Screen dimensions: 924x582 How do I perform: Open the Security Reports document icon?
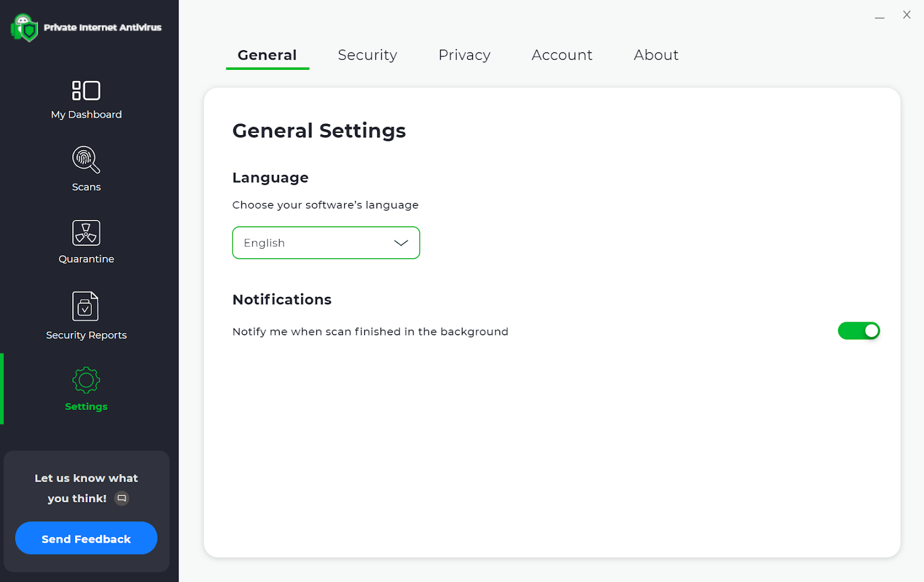85,306
